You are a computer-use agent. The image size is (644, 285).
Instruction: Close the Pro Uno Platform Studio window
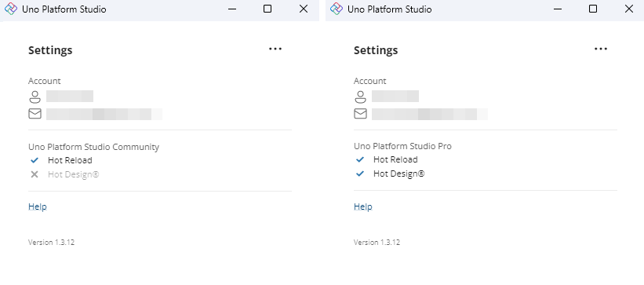coord(629,9)
